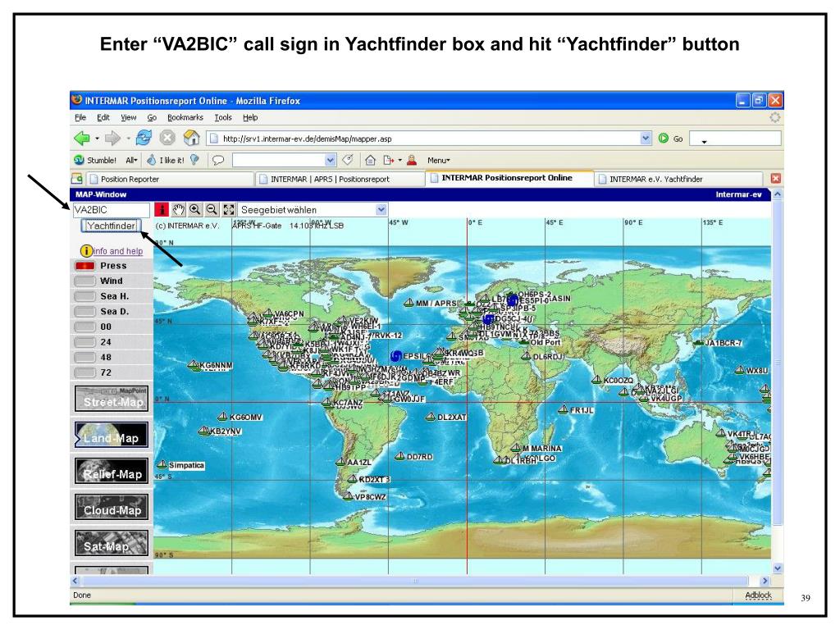This screenshot has height=630, width=840.
Task: Open the info and help link
Action: coord(117,251)
